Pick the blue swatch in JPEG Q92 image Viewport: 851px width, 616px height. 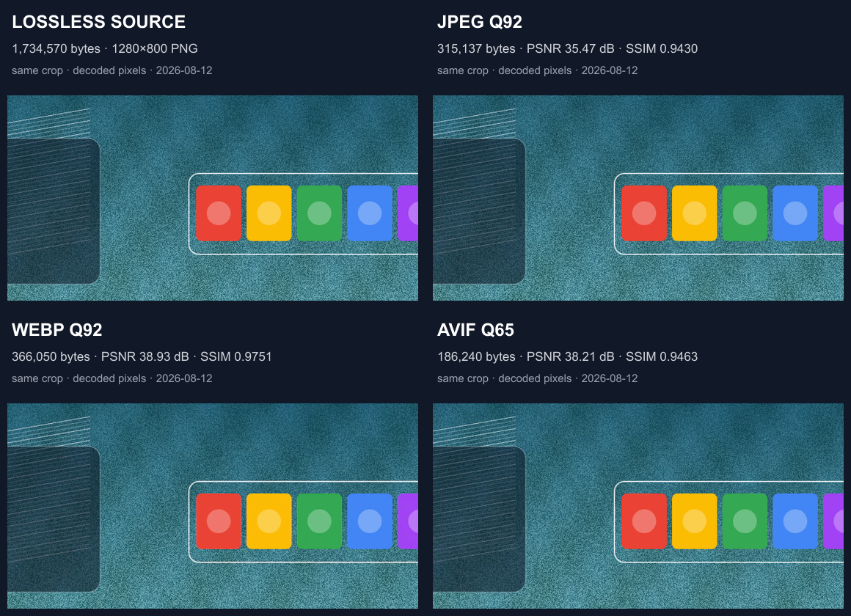click(795, 213)
